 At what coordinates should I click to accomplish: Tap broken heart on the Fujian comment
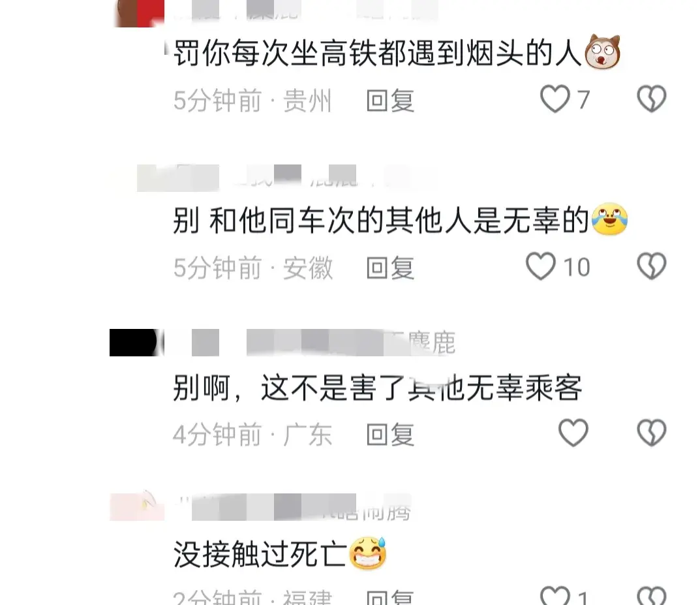point(651,596)
